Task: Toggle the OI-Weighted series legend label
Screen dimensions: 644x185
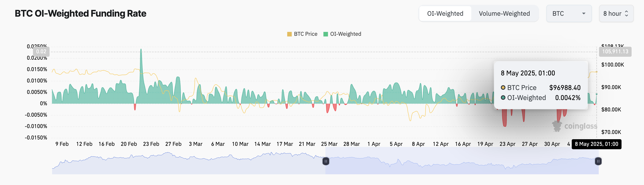Action: (x=345, y=34)
